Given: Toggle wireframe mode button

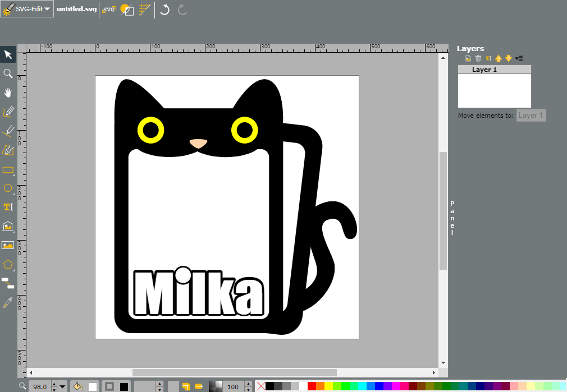Looking at the screenshot, I should coord(127,10).
